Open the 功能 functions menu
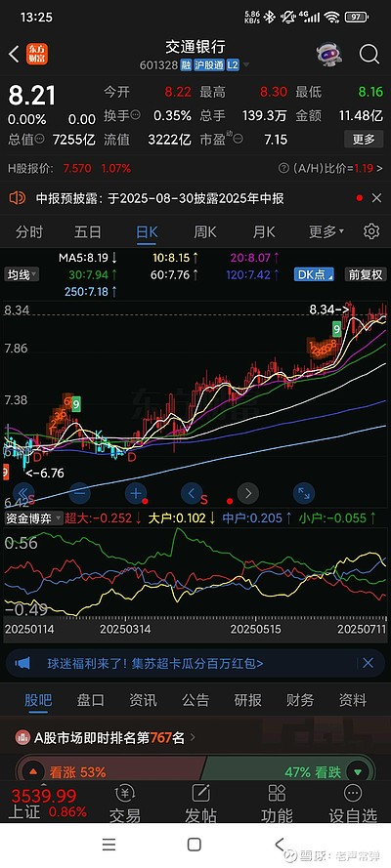Image resolution: width=391 pixels, height=868 pixels. 277,804
